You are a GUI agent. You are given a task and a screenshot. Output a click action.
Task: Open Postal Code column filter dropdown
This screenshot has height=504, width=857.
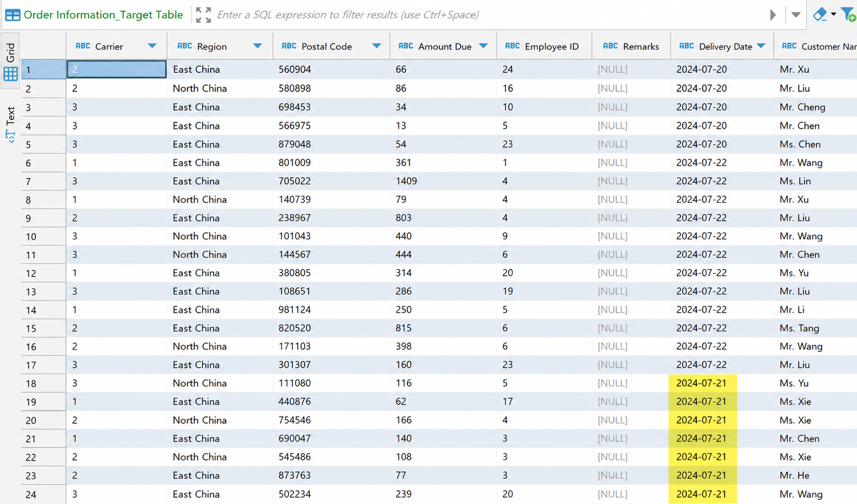pos(376,46)
